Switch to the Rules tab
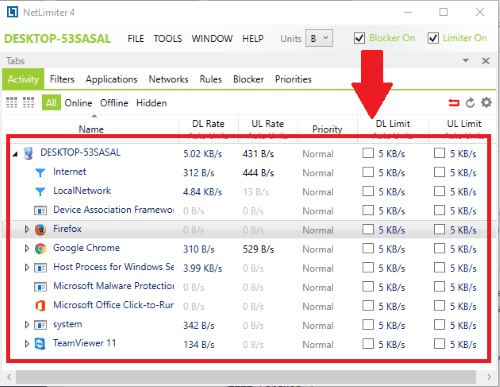Viewport: 500px width, 387px height. pyautogui.click(x=211, y=79)
